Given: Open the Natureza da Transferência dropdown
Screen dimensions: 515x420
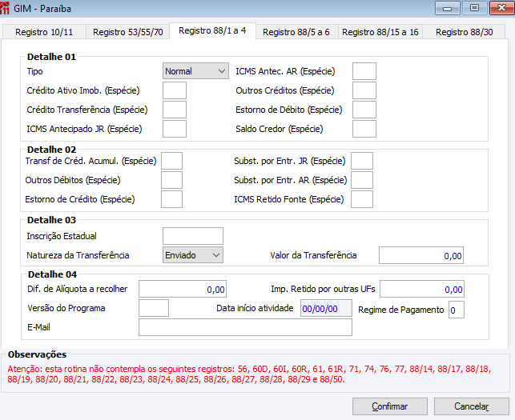Looking at the screenshot, I should coord(193,255).
